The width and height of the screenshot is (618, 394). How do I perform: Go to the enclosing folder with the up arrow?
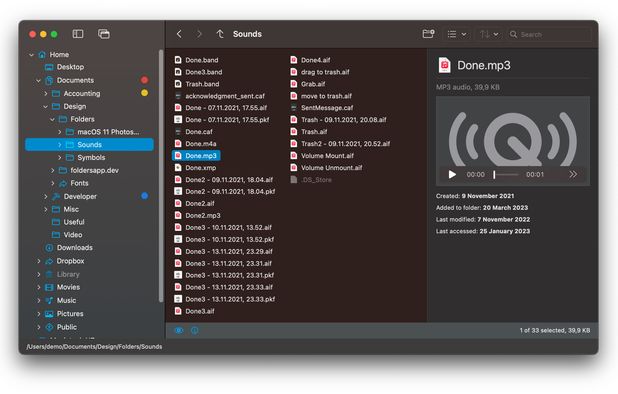220,34
